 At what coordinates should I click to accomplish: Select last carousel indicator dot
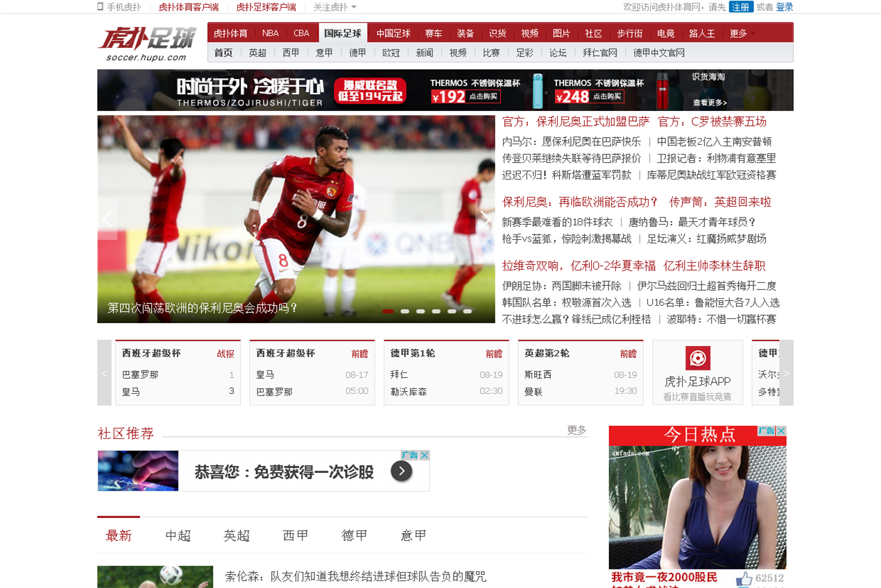click(468, 311)
